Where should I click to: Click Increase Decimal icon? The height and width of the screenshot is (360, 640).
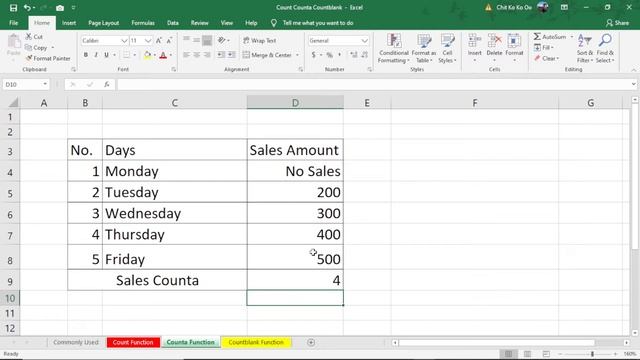click(x=353, y=55)
